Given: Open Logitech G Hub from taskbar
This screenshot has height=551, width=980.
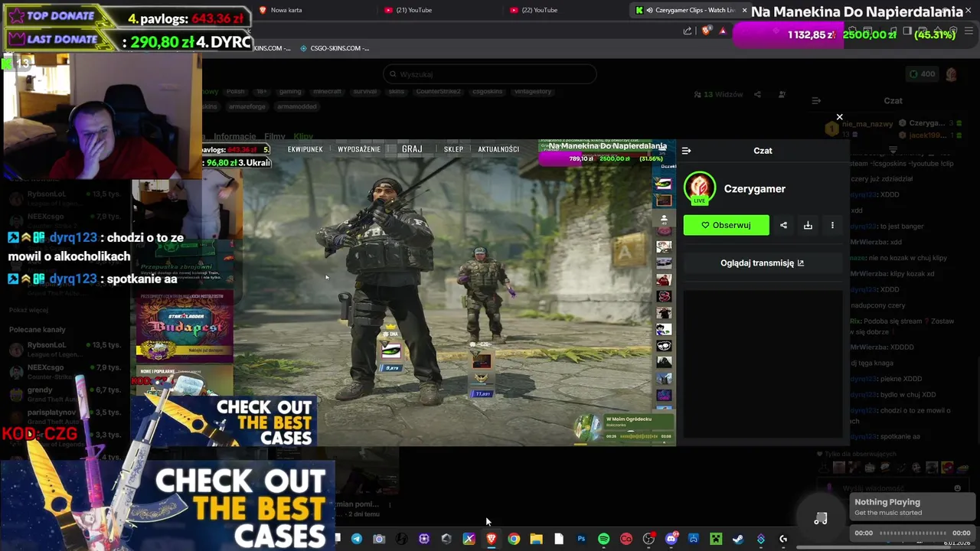Looking at the screenshot, I should (783, 539).
